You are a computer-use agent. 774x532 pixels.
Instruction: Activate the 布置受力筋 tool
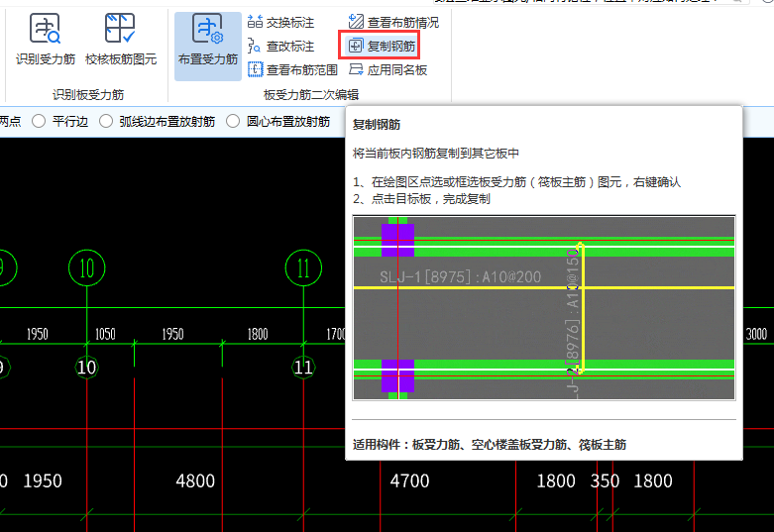(208, 47)
